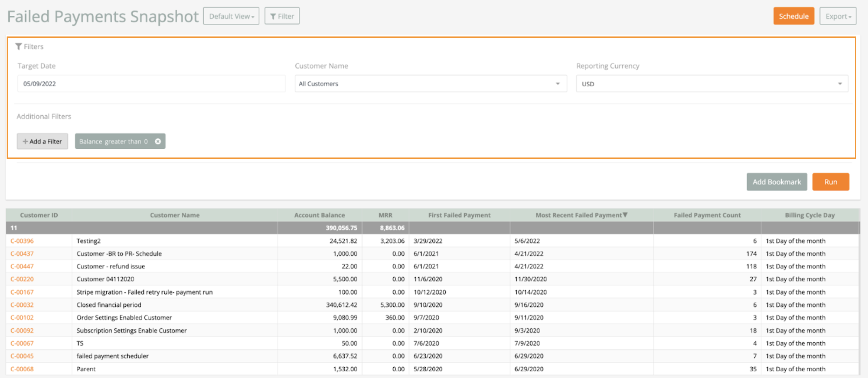
Task: Open the Export dropdown menu
Action: point(838,16)
